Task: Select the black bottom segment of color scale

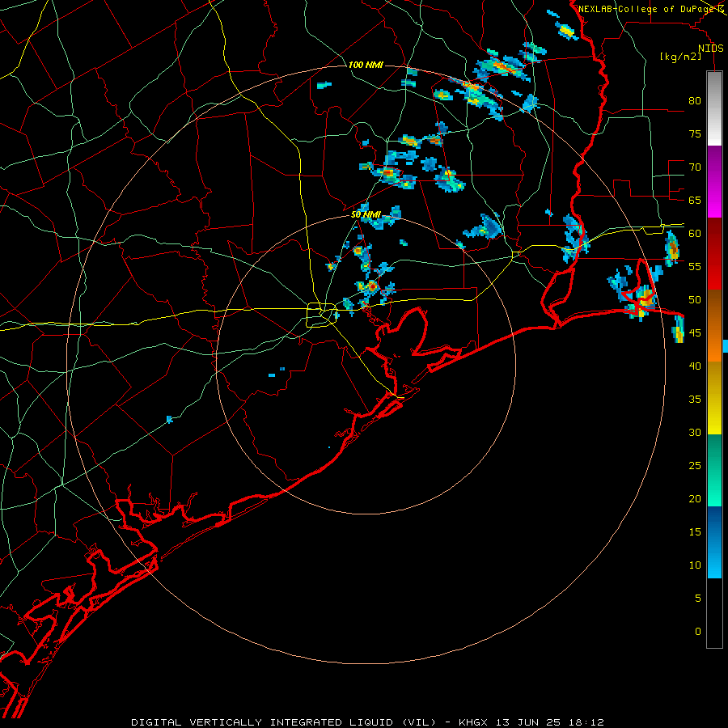Action: coord(714,613)
